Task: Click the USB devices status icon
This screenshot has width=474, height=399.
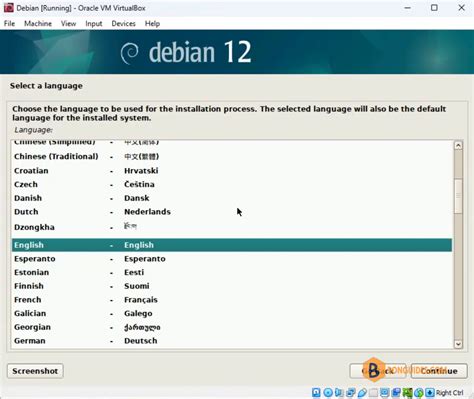Action: (x=362, y=393)
